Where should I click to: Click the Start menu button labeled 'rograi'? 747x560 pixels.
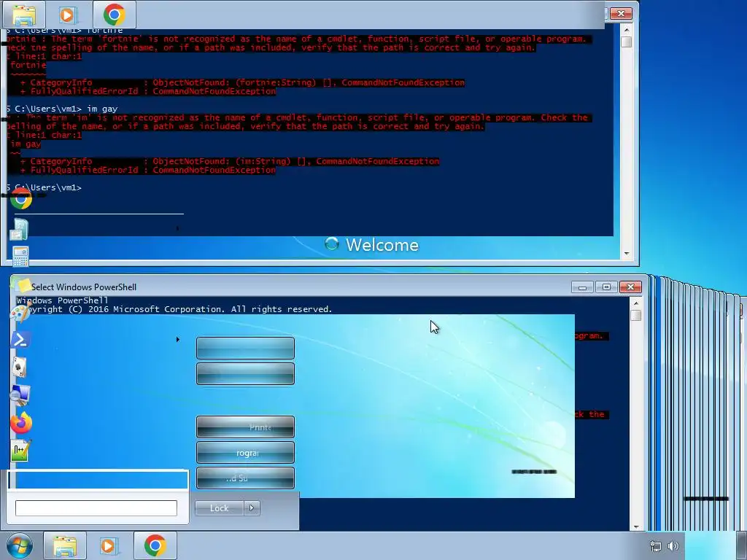245,452
